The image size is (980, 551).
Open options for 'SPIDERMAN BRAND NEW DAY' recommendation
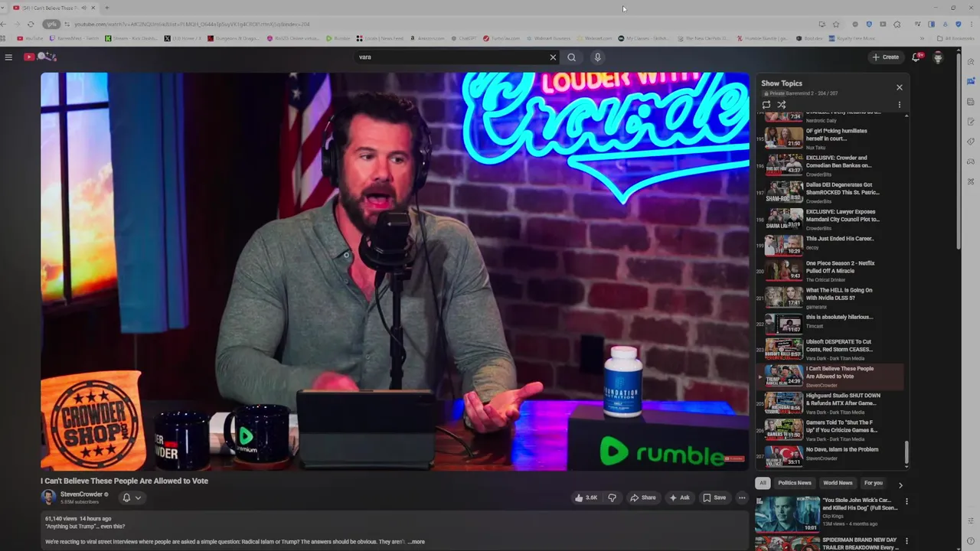click(906, 541)
